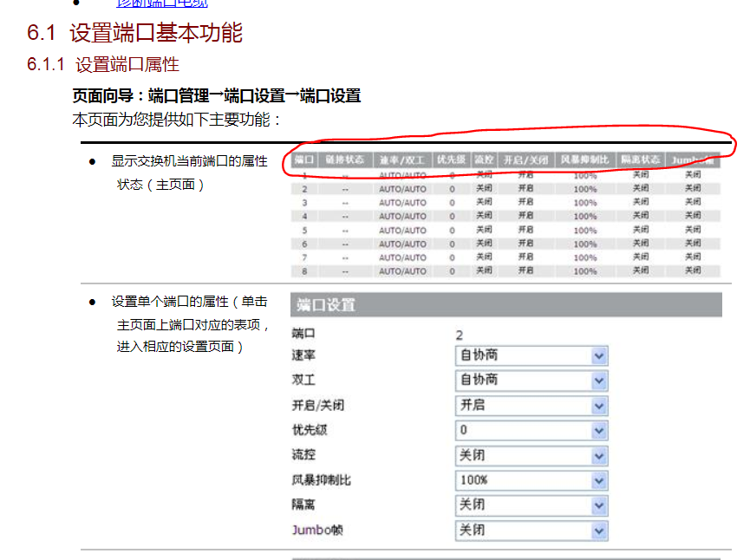Viewport: 750px width, 560px height.
Task: Open the Jumbo帧 dropdown set to 关闭
Action: point(532,531)
